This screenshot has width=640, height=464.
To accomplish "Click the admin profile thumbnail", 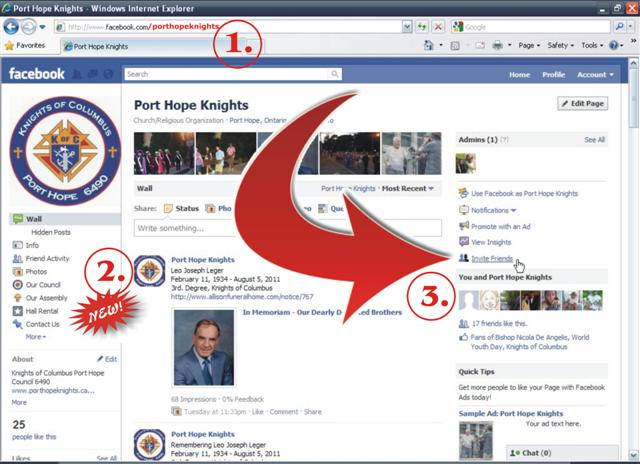I will pyautogui.click(x=466, y=163).
